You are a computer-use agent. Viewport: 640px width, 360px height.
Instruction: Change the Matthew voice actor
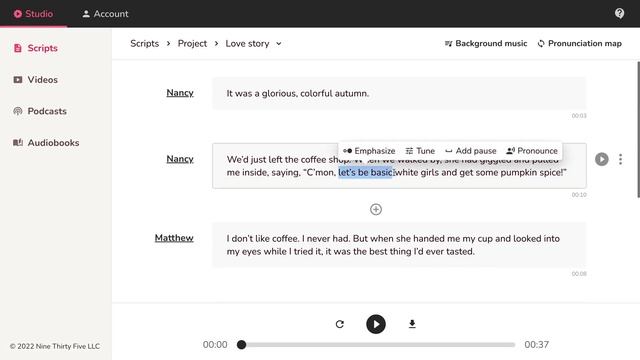[174, 238]
